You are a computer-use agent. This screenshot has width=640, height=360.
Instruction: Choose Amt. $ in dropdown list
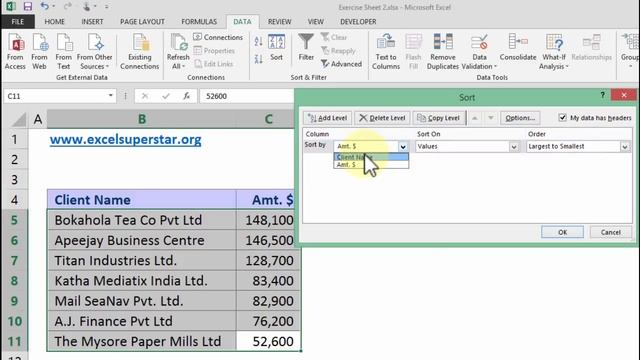click(371, 164)
